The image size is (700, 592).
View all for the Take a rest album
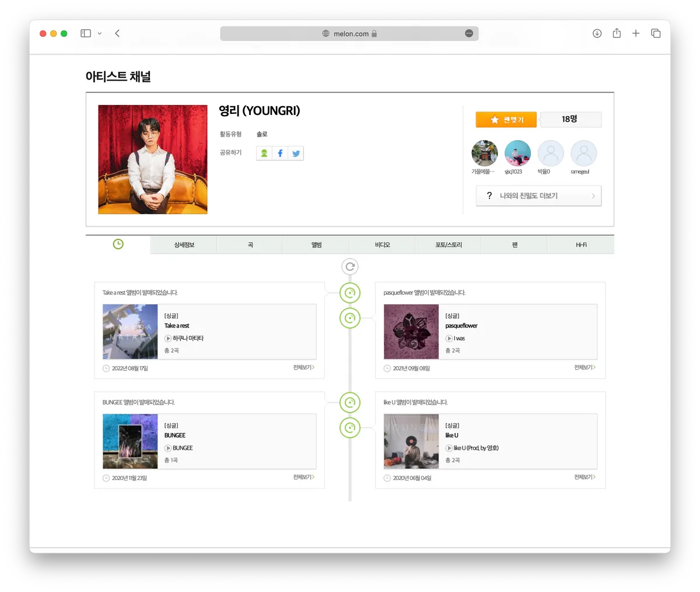(304, 367)
